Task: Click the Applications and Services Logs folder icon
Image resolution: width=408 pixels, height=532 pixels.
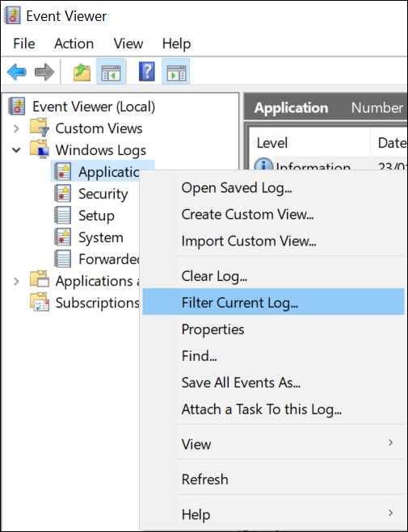Action: pos(40,279)
